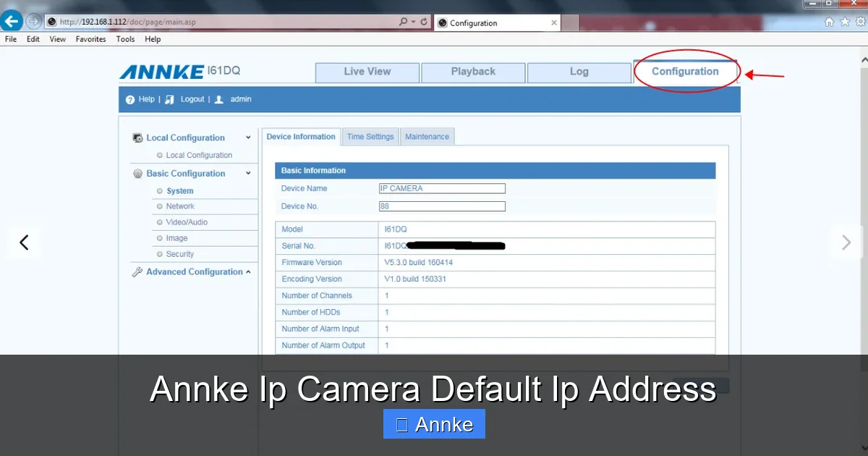The width and height of the screenshot is (868, 456).
Task: Open the browser Help menu
Action: [x=153, y=39]
